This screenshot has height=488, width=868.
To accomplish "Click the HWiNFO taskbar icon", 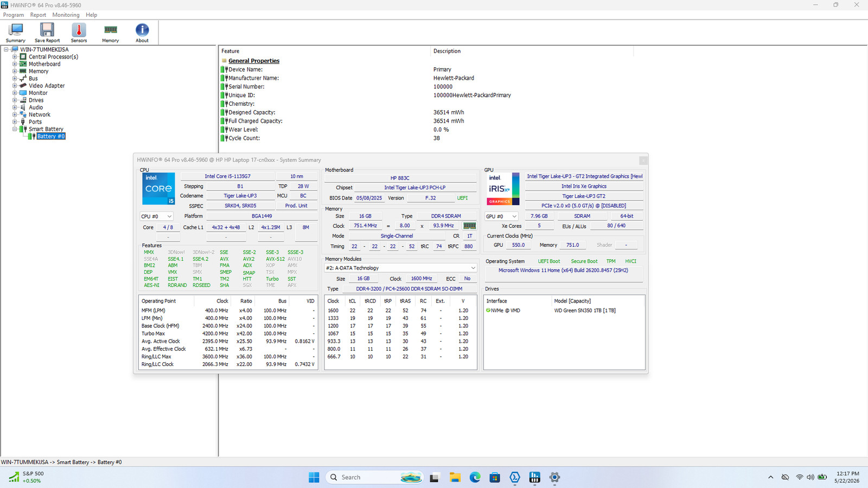I will click(x=535, y=477).
